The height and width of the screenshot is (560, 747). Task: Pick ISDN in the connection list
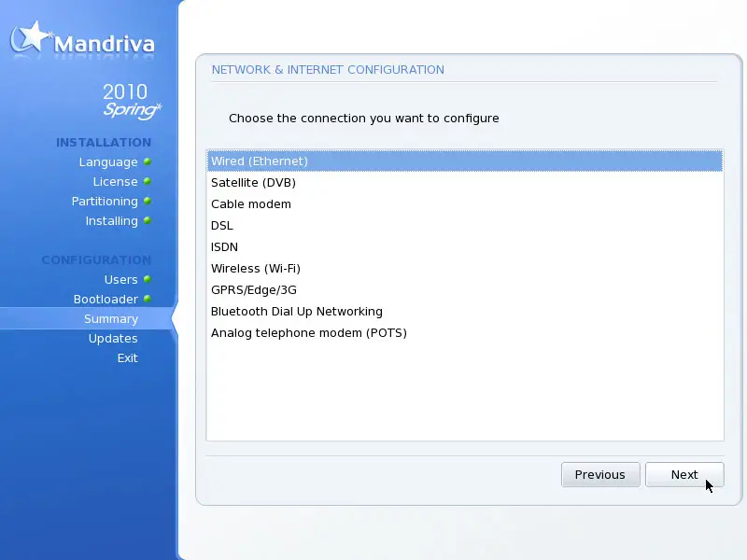pyautogui.click(x=465, y=246)
